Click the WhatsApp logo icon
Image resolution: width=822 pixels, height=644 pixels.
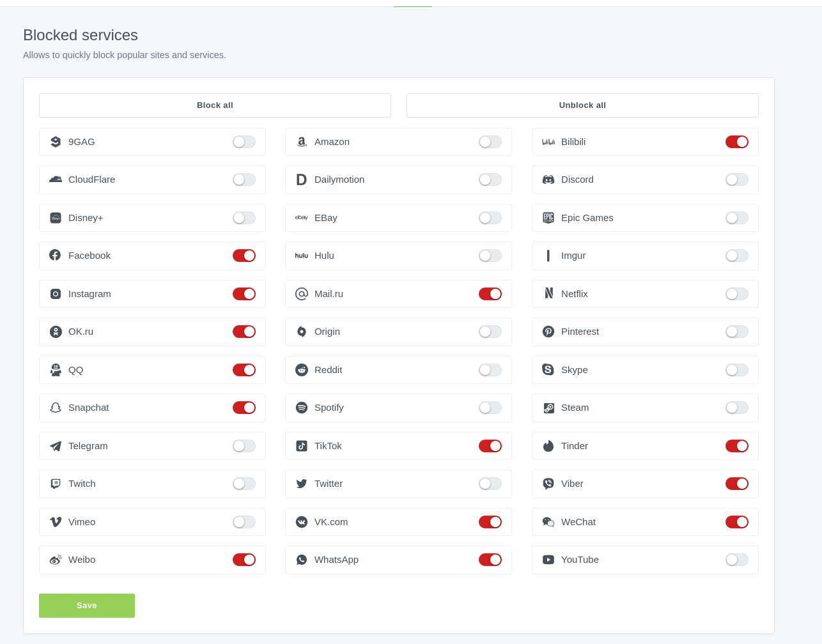tap(302, 560)
